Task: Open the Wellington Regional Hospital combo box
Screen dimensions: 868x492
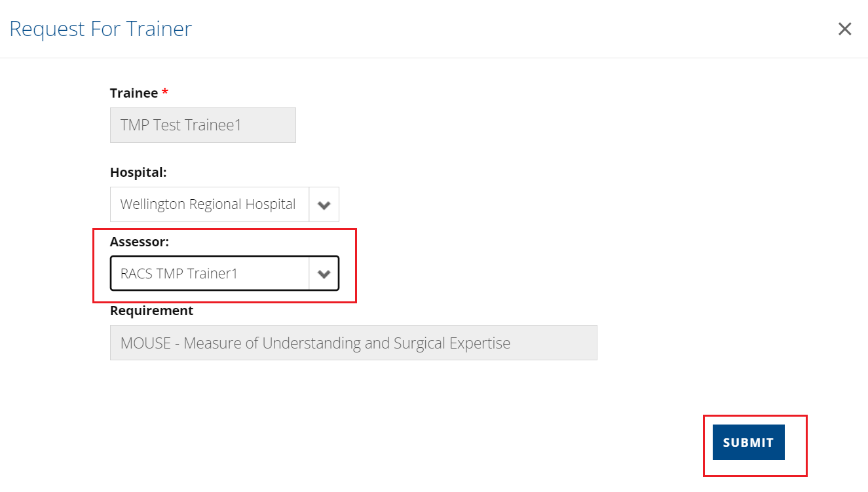Action: pos(225,204)
